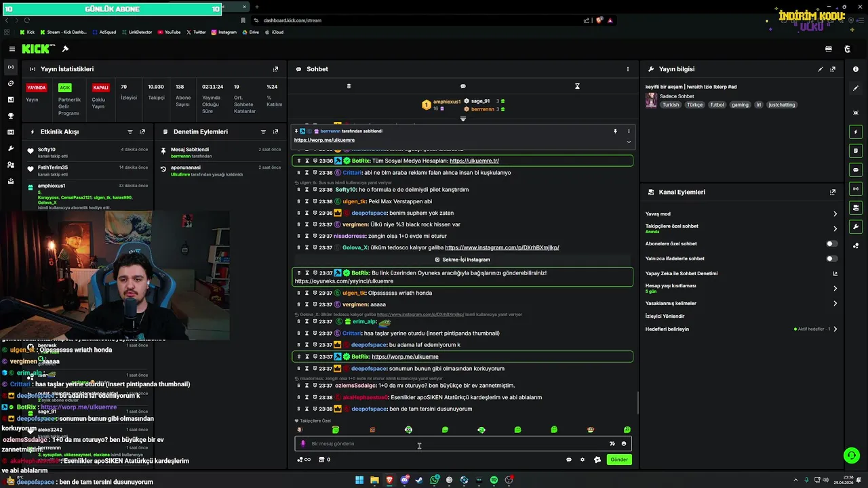Open chat settings gear below message box
868x488 pixels.
point(582,460)
